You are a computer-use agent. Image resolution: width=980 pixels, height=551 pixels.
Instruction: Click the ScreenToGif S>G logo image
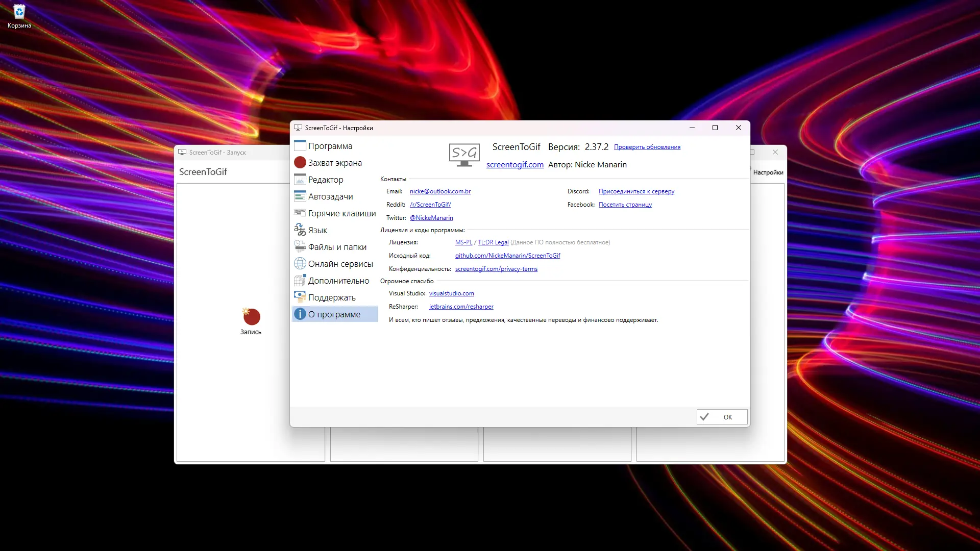[464, 155]
